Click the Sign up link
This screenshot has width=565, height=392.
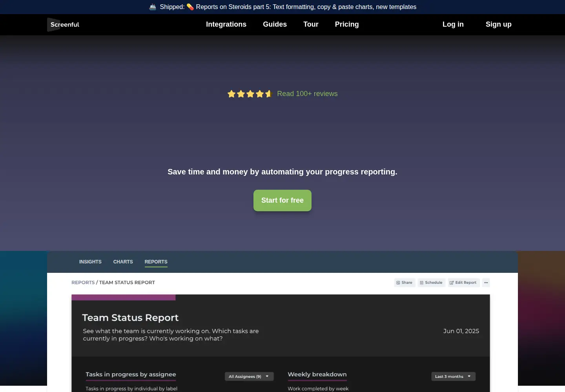pyautogui.click(x=499, y=24)
